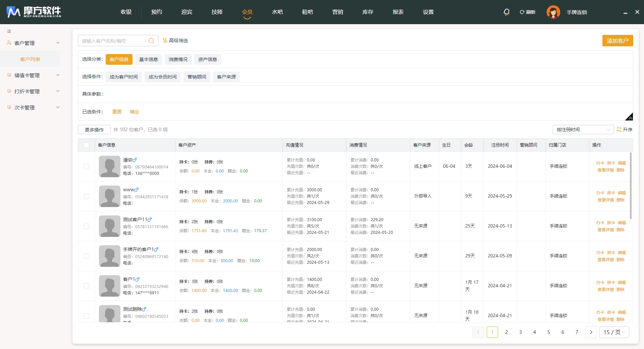Open the 按注册时间 sort dropdown
This screenshot has width=644, height=349.
tap(583, 130)
